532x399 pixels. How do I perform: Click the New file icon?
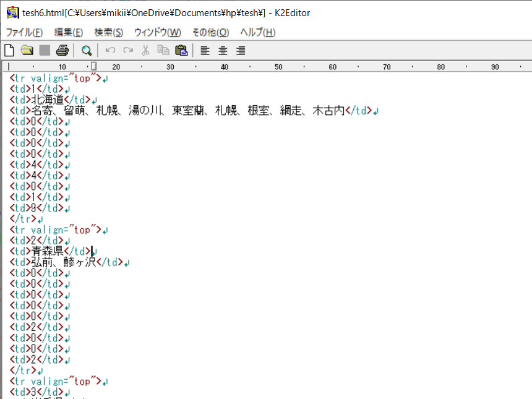[9, 50]
